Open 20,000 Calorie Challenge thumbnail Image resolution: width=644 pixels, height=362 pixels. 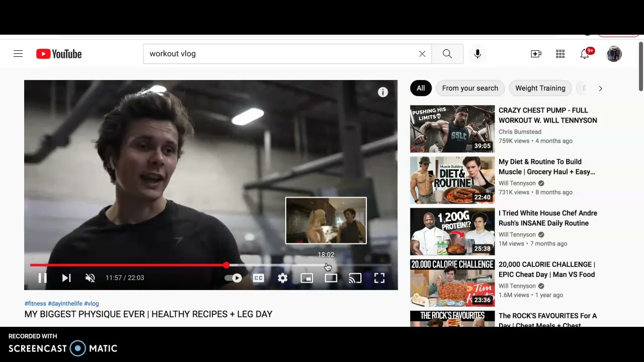(452, 283)
